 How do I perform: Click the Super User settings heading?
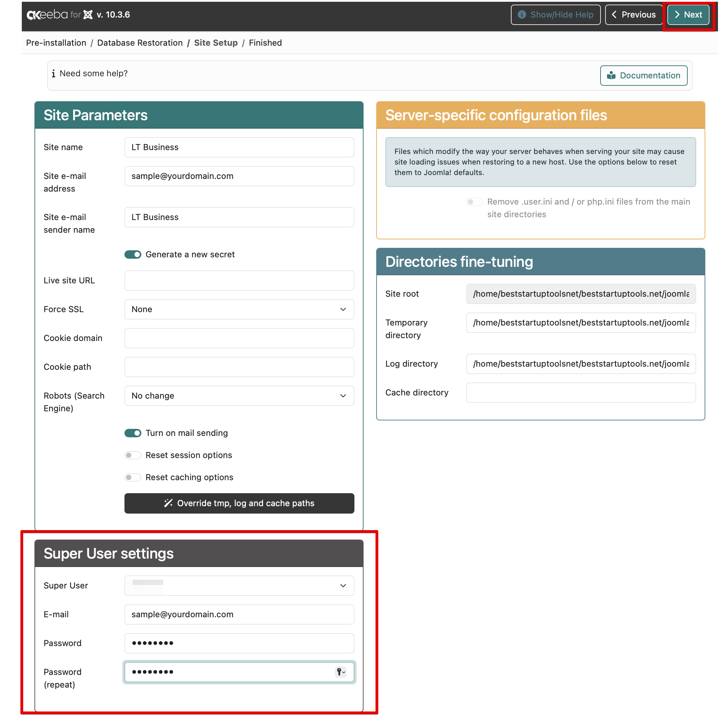109,554
